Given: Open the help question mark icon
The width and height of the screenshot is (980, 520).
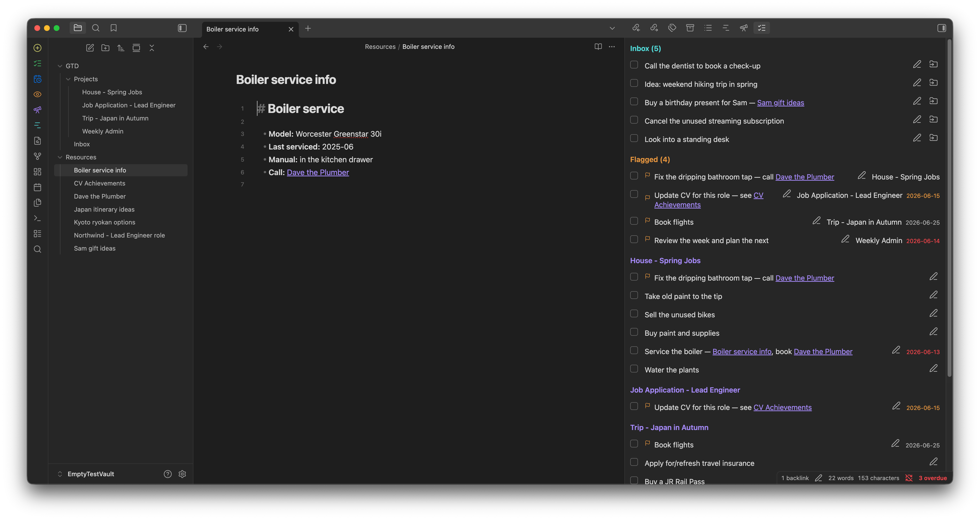Looking at the screenshot, I should [x=168, y=474].
